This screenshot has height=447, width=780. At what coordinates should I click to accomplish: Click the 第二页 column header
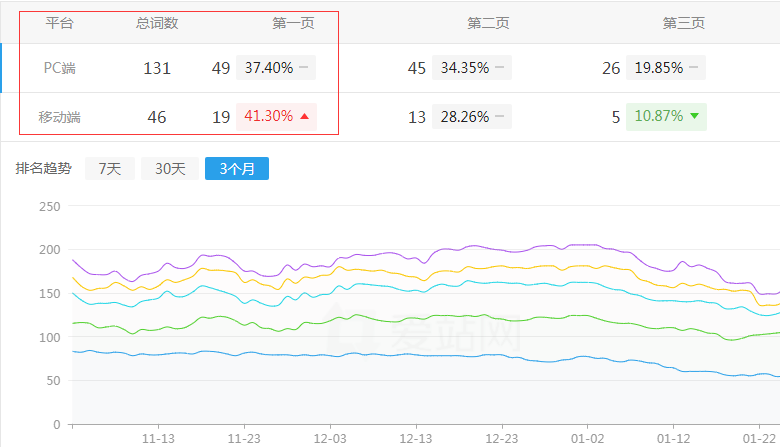[488, 22]
